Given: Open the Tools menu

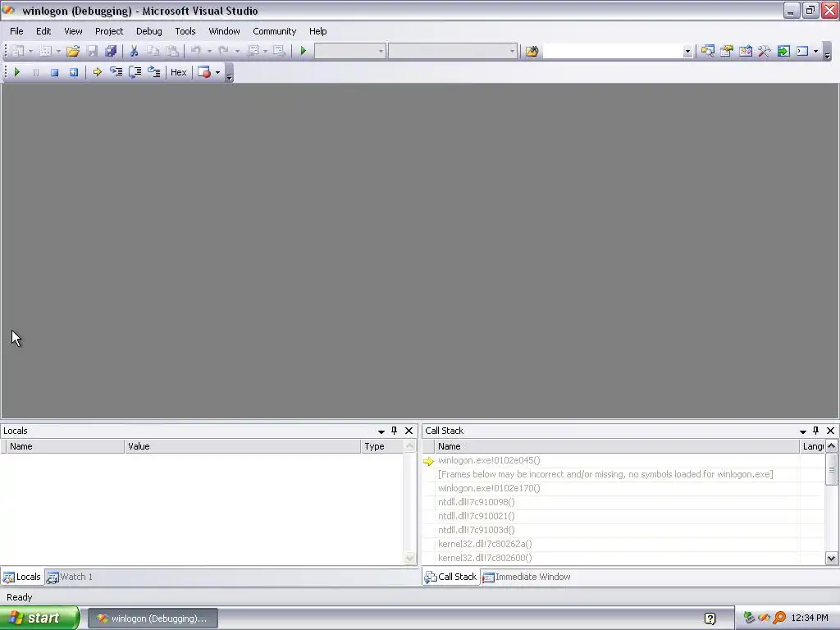Looking at the screenshot, I should tap(185, 31).
